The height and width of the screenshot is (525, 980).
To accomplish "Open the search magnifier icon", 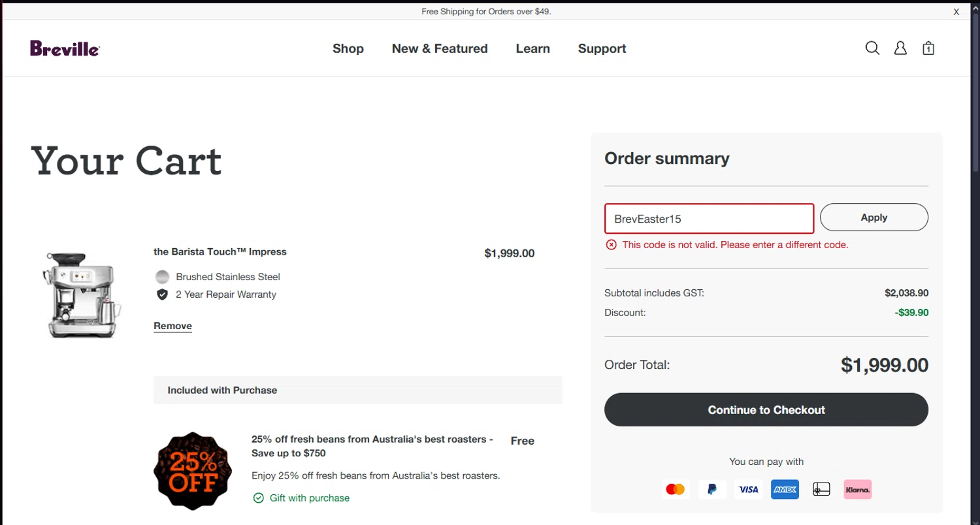I will coord(872,48).
